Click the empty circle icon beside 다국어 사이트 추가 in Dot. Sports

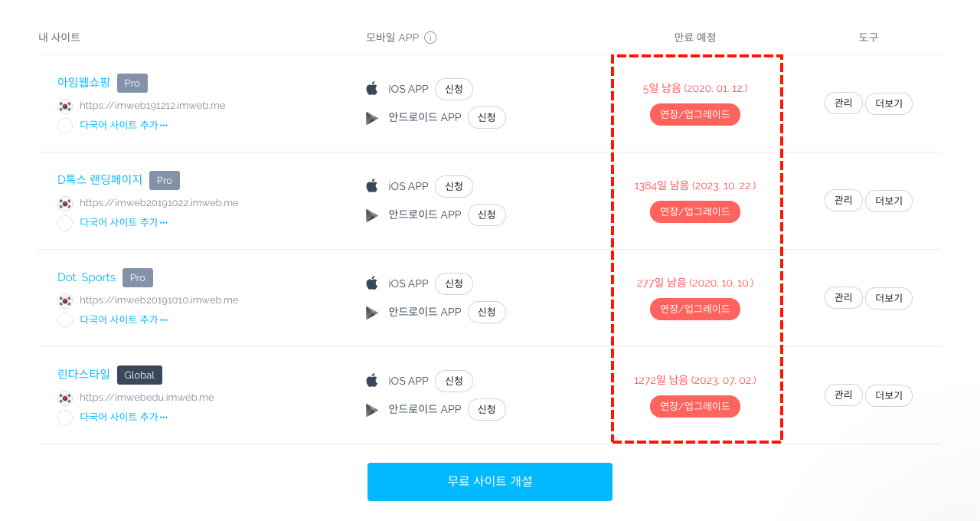pos(65,319)
